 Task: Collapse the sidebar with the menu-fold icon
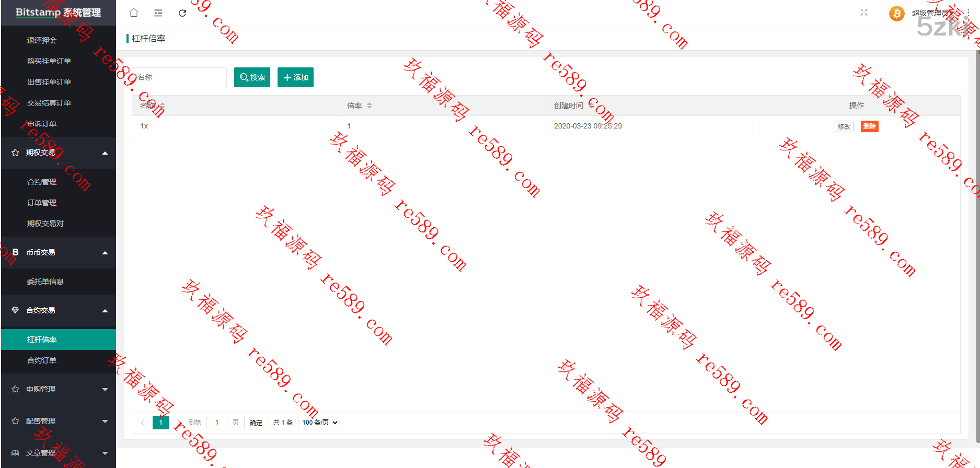158,13
